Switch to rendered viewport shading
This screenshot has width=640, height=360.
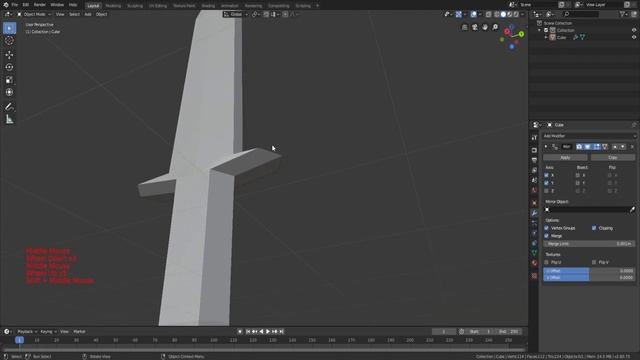(516, 14)
